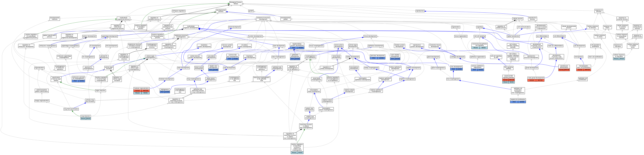Select the 'canonical Wnt signaling pathway' node

(x=508, y=79)
